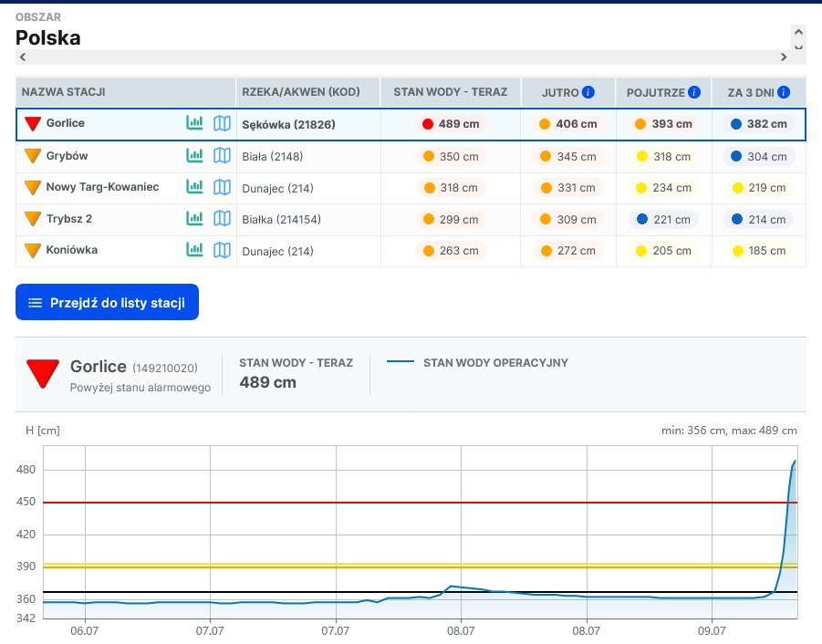Open map icon for Koniówka station
Viewport: 822px width, 644px height.
(x=222, y=250)
